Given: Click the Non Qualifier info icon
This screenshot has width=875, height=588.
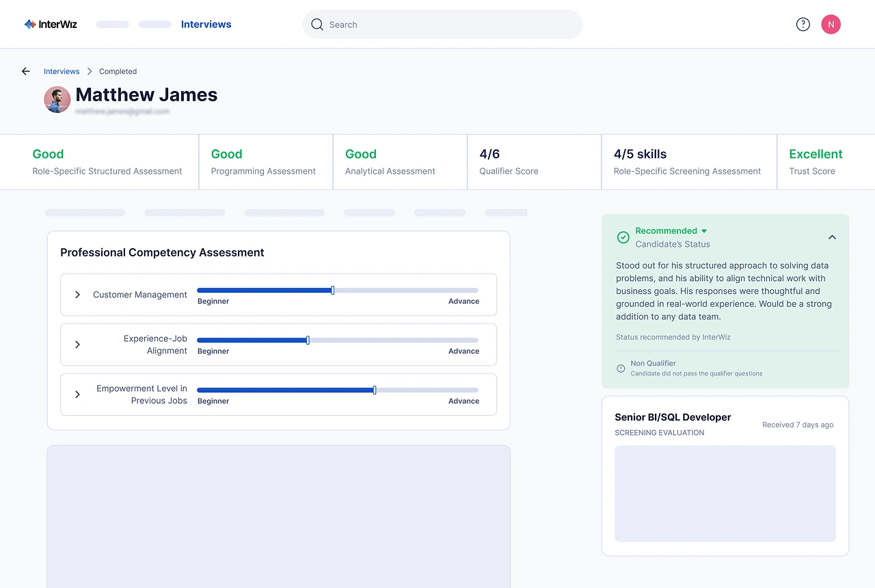Looking at the screenshot, I should point(621,369).
